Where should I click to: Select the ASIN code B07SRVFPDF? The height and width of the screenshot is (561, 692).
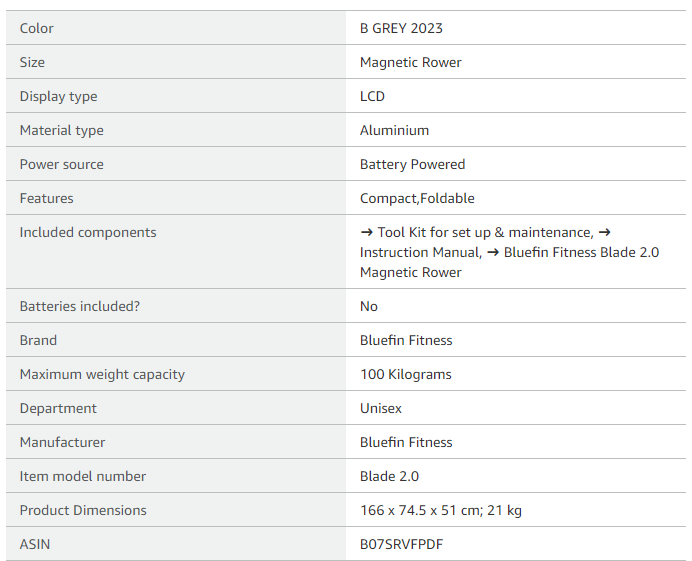pos(401,544)
